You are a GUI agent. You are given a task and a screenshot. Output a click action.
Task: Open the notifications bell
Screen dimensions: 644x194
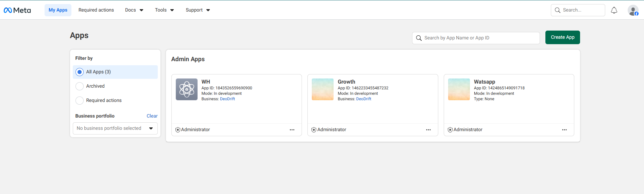pyautogui.click(x=614, y=11)
